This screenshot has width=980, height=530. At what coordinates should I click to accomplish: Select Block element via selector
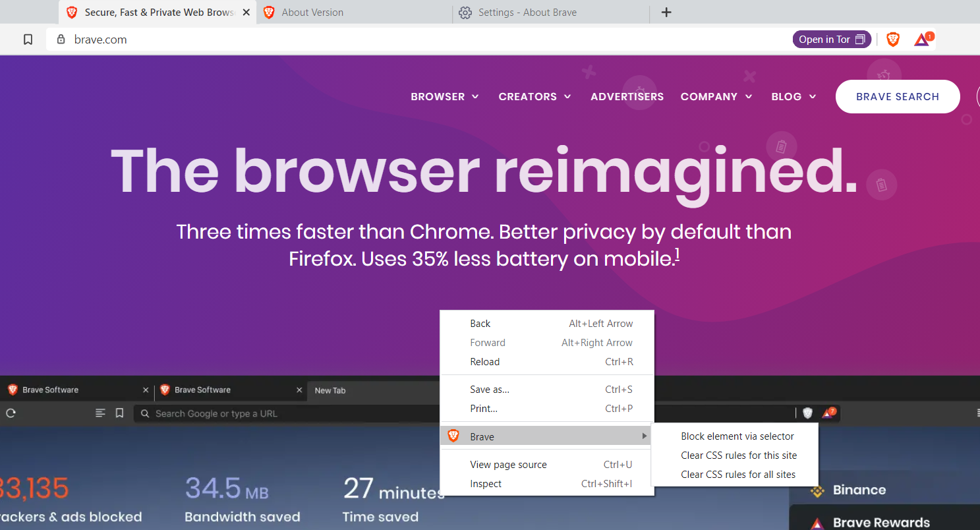click(x=735, y=436)
